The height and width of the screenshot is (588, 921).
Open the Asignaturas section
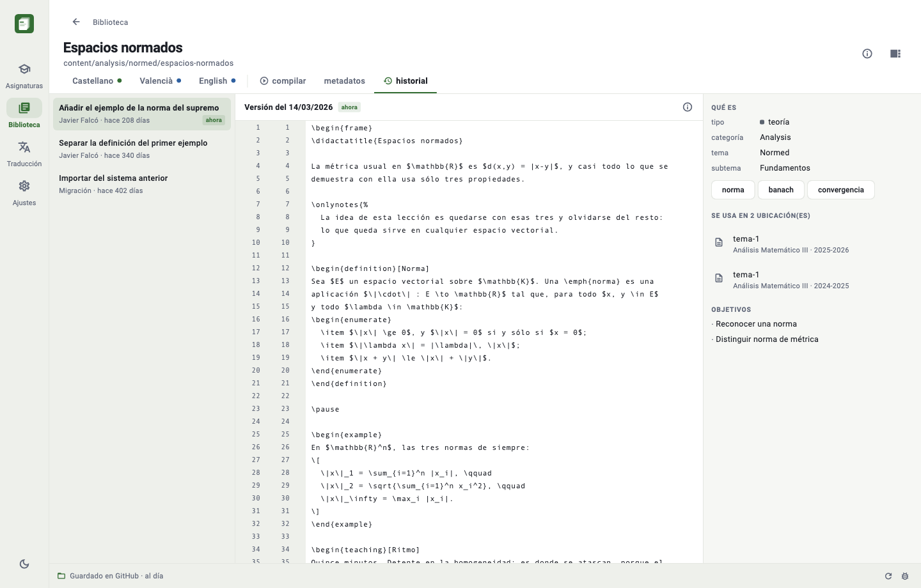tap(24, 75)
